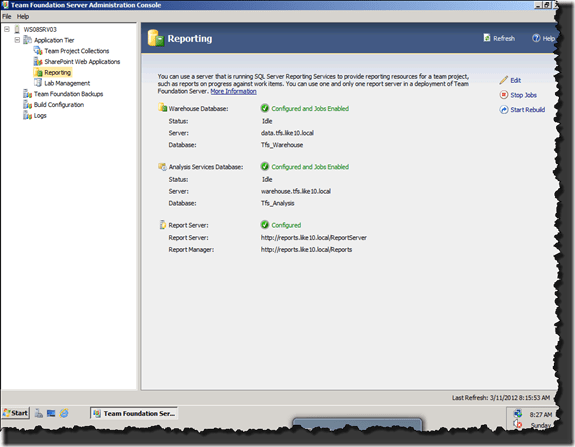This screenshot has height=447, width=575.
Task: Click the Lab Management icon
Action: [38, 83]
